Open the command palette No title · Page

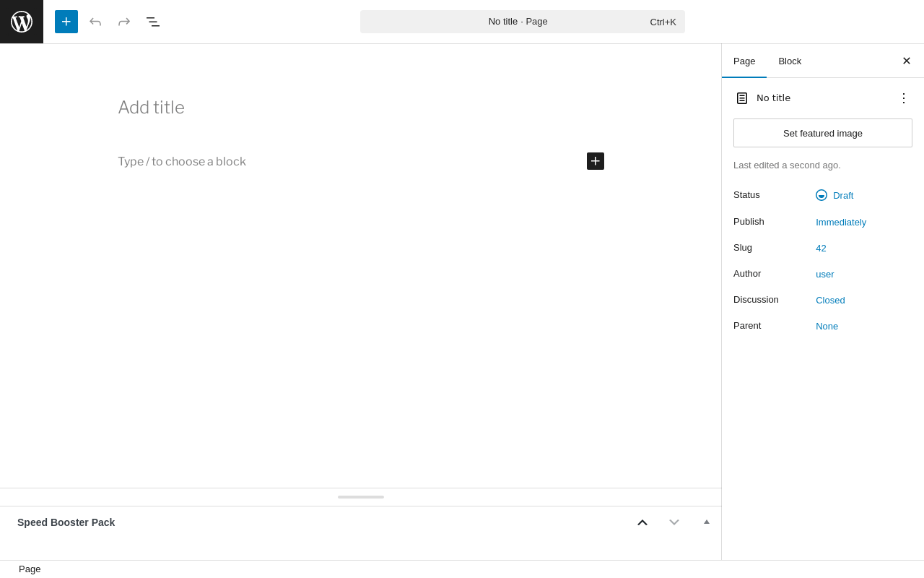pos(523,22)
